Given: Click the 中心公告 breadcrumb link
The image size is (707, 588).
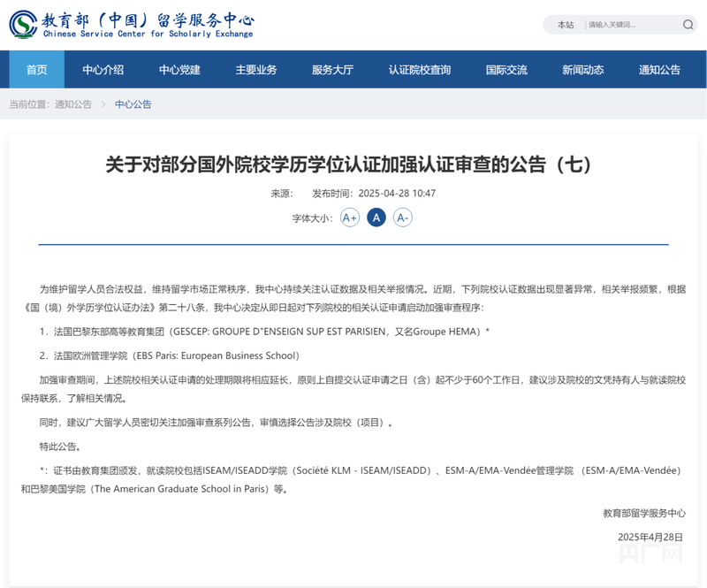Looking at the screenshot, I should click(133, 104).
